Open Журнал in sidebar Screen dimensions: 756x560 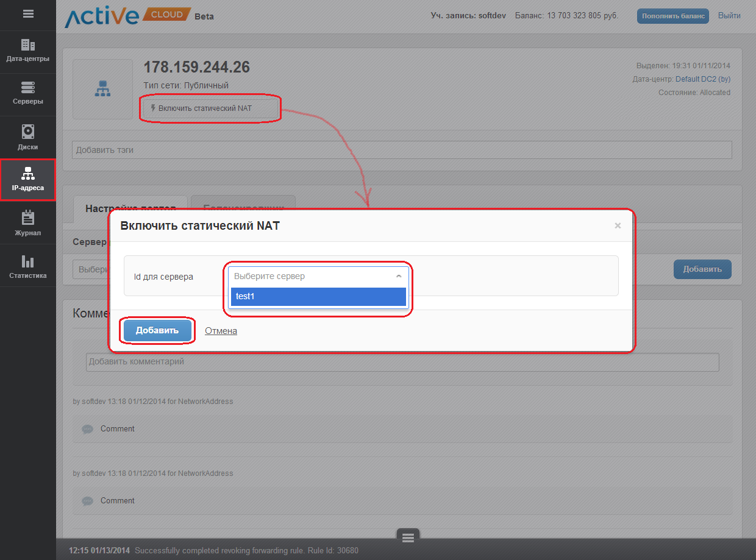point(28,223)
